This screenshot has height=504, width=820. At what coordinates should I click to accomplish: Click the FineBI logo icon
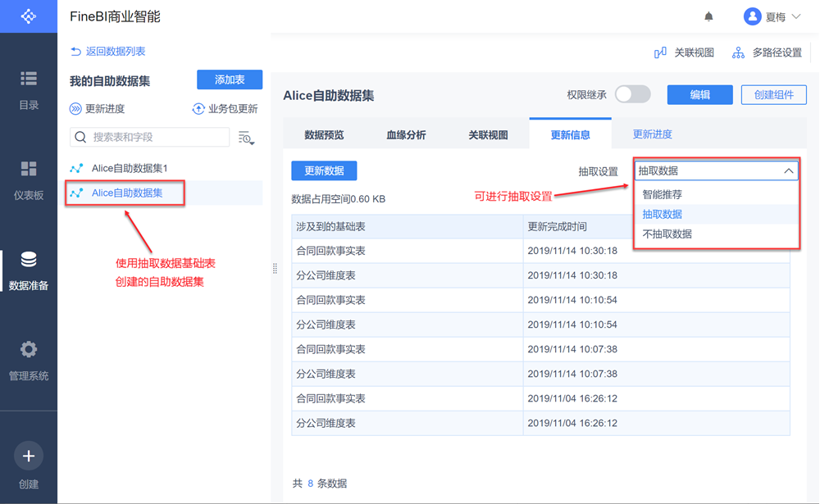click(28, 16)
